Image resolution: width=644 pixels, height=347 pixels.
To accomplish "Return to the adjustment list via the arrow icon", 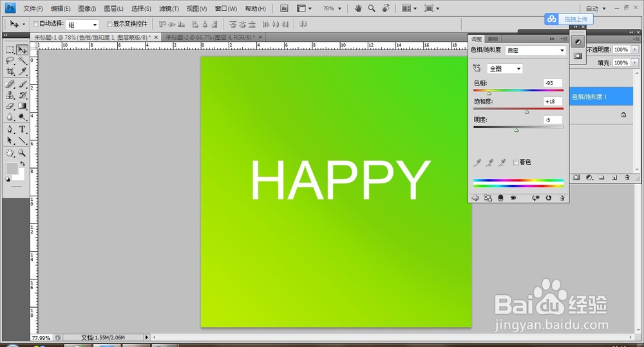I will pyautogui.click(x=475, y=198).
